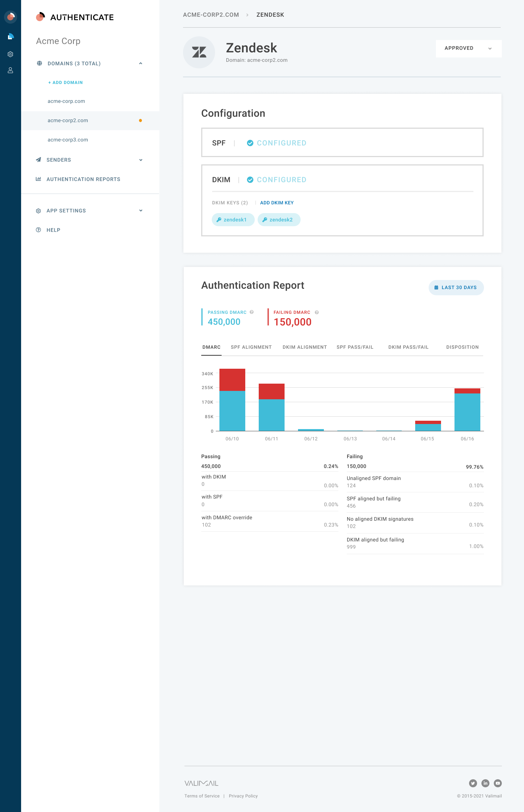524x812 pixels.
Task: Click the 'DKIM aligned but failing' row
Action: click(415, 544)
